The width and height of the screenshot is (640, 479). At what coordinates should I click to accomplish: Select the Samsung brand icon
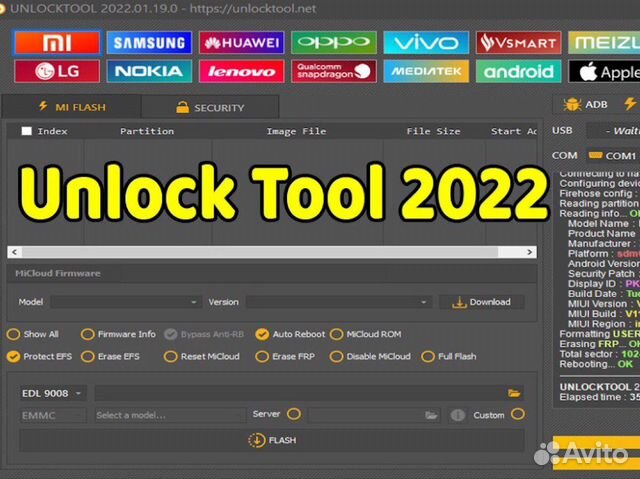148,42
